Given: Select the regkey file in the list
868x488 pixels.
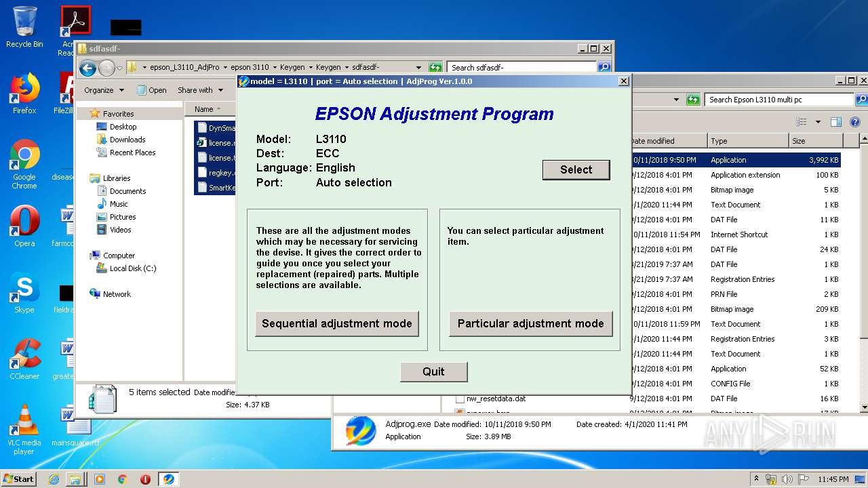Looking at the screenshot, I should point(216,173).
